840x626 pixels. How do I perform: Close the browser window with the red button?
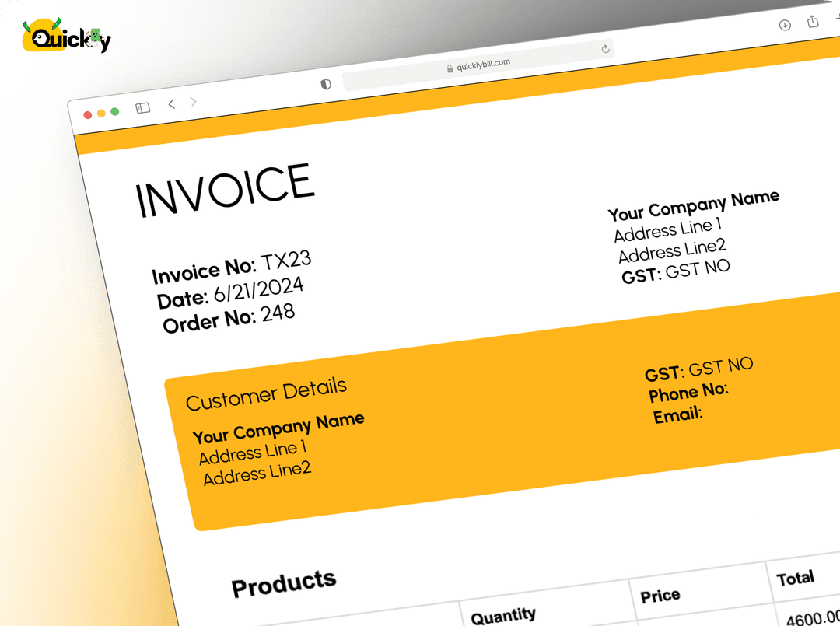pyautogui.click(x=88, y=114)
